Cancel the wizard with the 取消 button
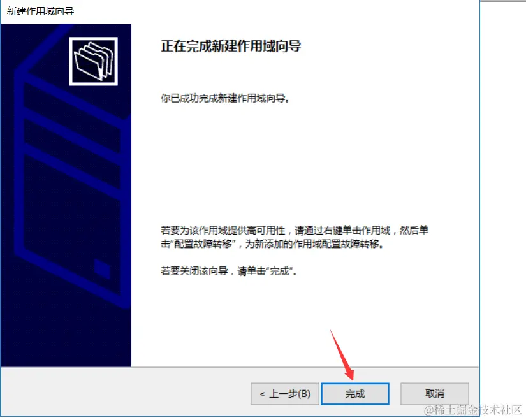526x420 pixels. (434, 393)
